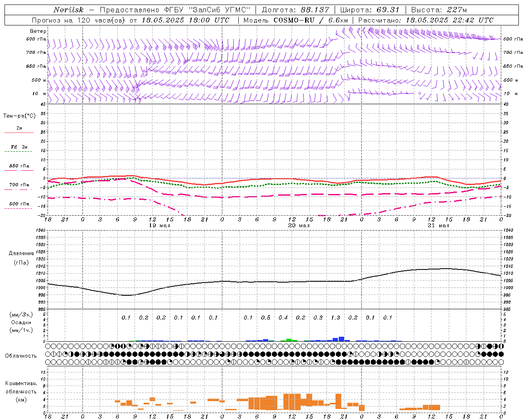Click the "0.3" precipitation value
The width and height of the screenshot is (525, 420).
(318, 317)
